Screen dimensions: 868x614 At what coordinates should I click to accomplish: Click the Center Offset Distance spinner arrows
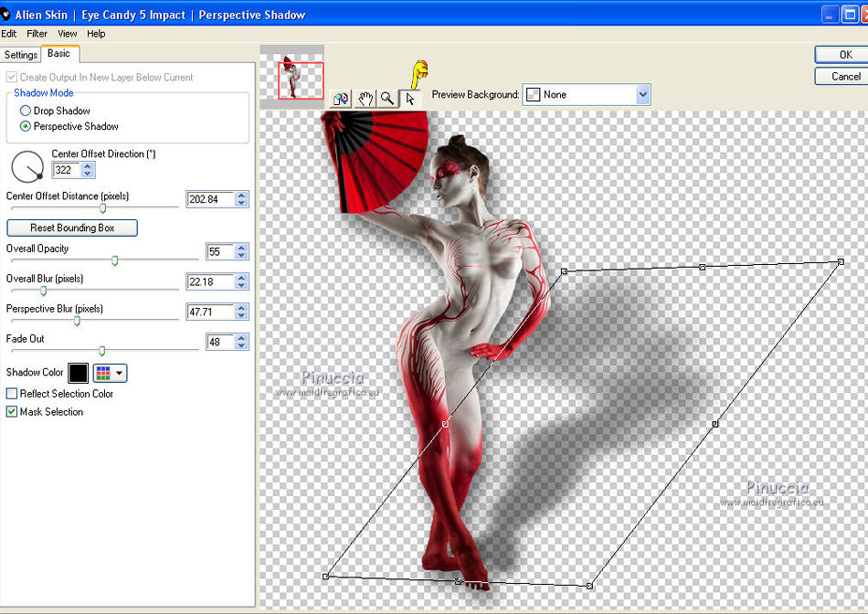(241, 199)
